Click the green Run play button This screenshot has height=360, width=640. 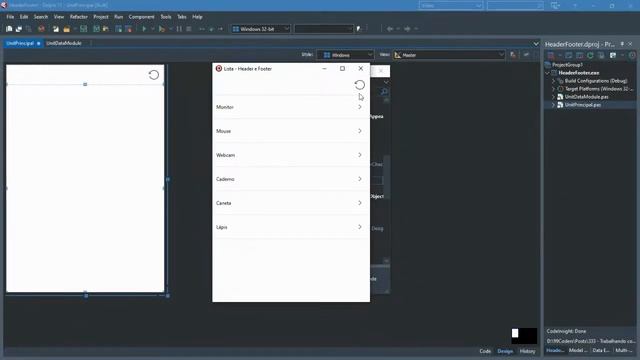pos(144,29)
